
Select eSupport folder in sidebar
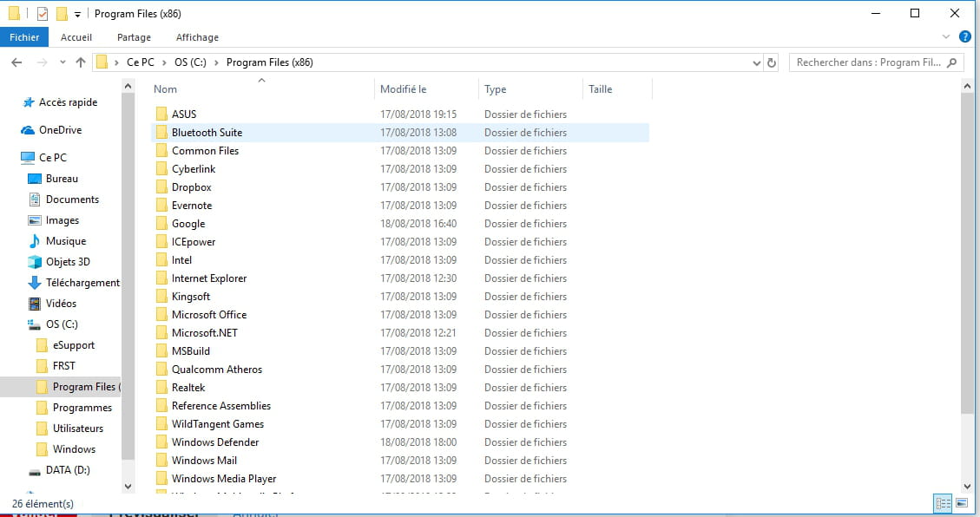(x=66, y=345)
